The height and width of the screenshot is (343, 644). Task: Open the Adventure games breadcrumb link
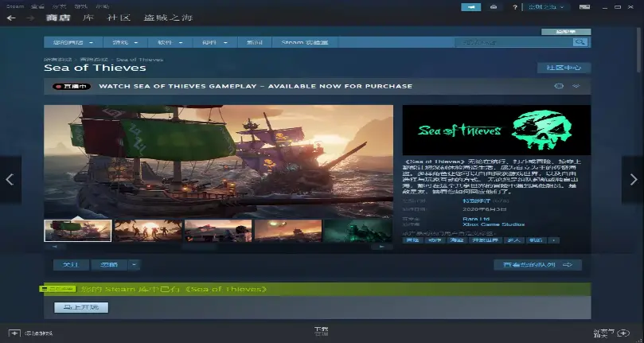(94, 60)
